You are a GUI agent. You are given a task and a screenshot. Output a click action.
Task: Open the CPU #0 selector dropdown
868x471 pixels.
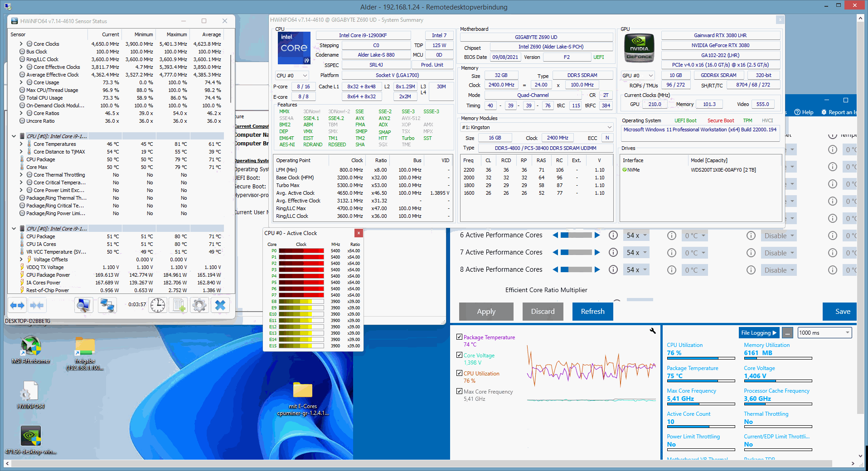click(x=292, y=76)
